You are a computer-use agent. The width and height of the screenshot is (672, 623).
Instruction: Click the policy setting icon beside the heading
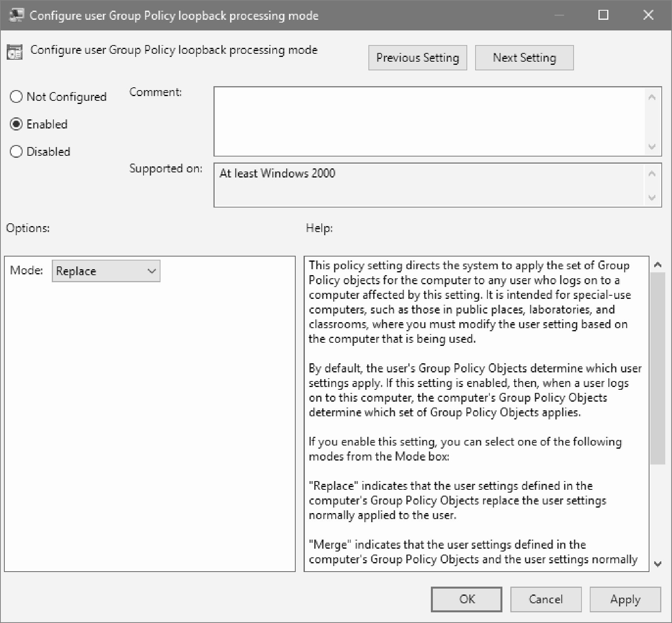click(x=15, y=52)
